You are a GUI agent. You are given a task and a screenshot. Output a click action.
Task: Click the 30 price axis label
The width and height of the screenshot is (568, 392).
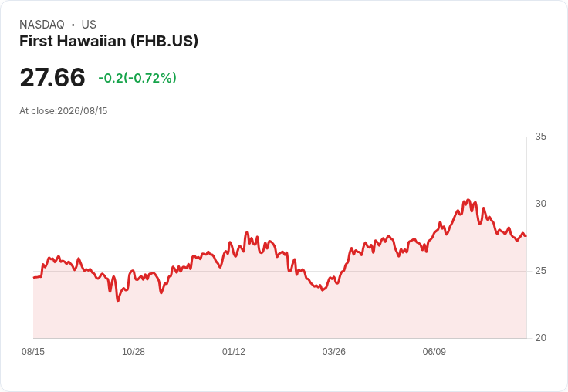(x=540, y=204)
